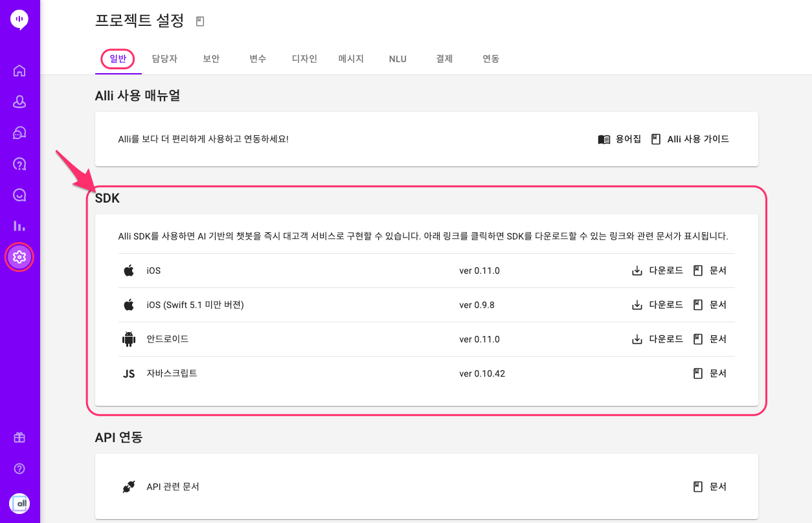Viewport: 812px width, 523px height.
Task: Click the doc icon in the 자바스크립트 row
Action: (698, 373)
